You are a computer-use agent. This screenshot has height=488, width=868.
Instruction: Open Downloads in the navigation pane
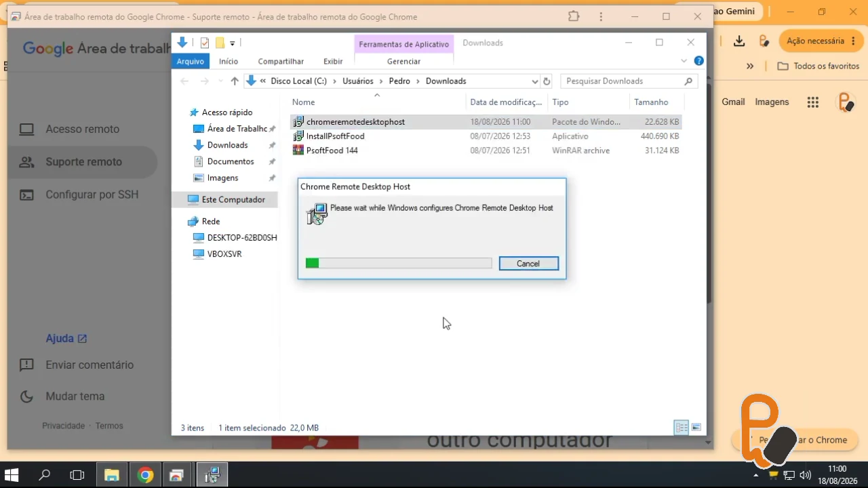pyautogui.click(x=227, y=145)
